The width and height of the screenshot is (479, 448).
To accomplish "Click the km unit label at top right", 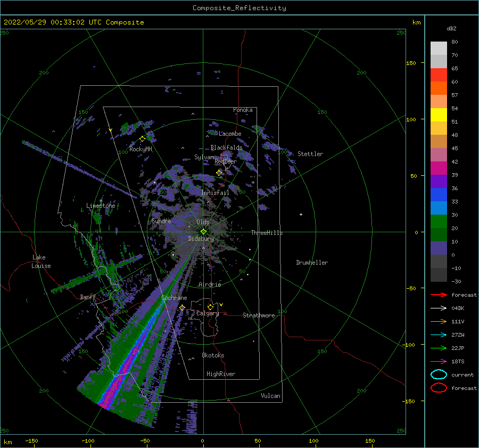I will point(416,22).
